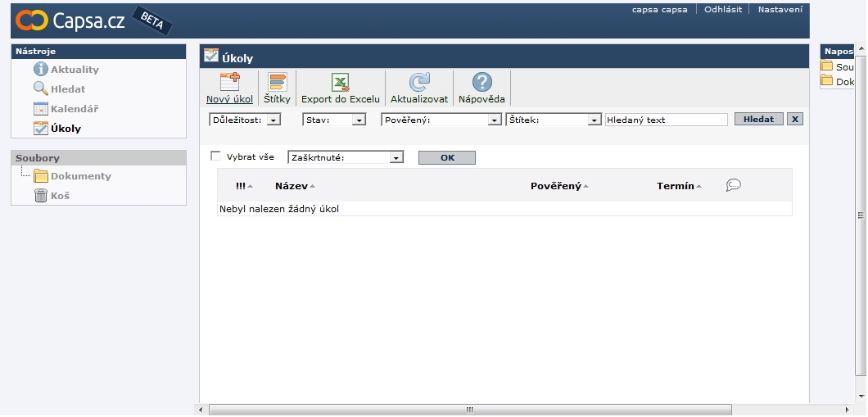The image size is (868, 417).
Task: Refresh tasks with the Aktualizovat icon
Action: (x=419, y=83)
